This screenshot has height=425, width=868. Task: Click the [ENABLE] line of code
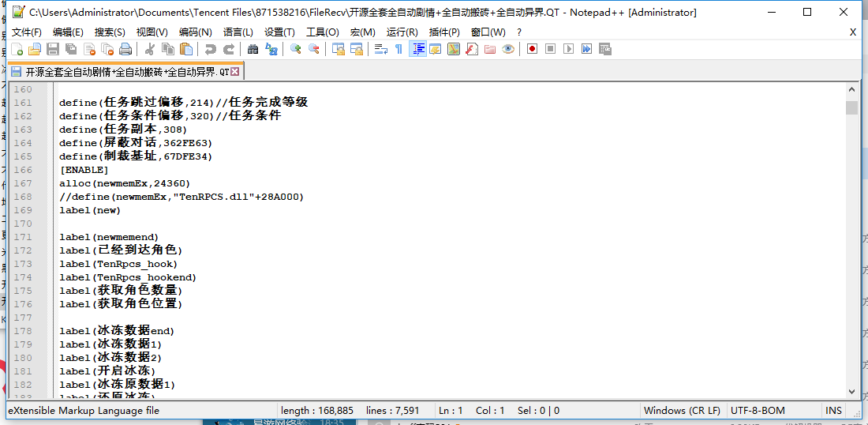point(84,170)
